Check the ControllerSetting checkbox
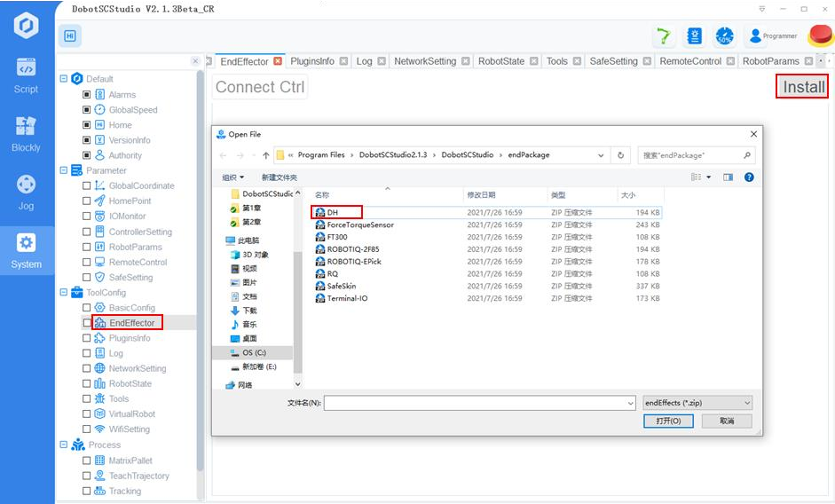Screen dimensions: 835x504 pos(86,232)
